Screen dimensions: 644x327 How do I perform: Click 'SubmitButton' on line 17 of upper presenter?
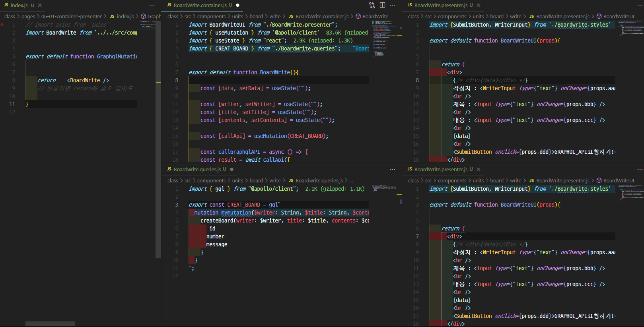click(x=474, y=152)
